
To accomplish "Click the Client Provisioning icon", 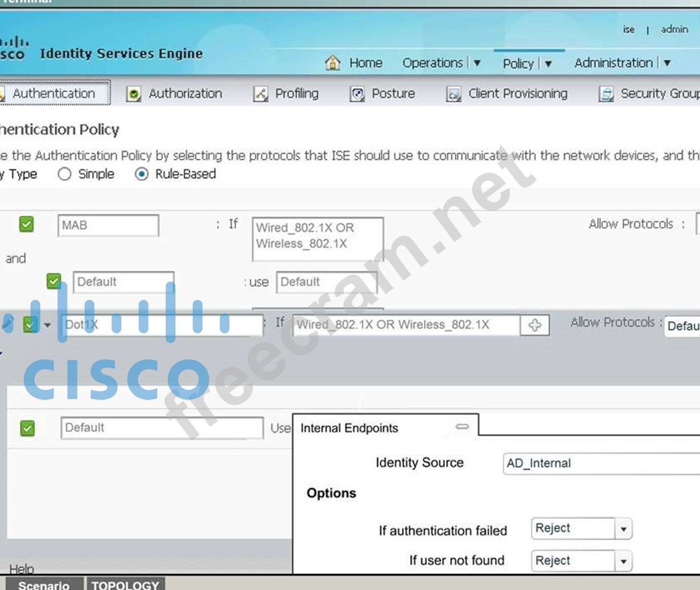I will point(454,94).
